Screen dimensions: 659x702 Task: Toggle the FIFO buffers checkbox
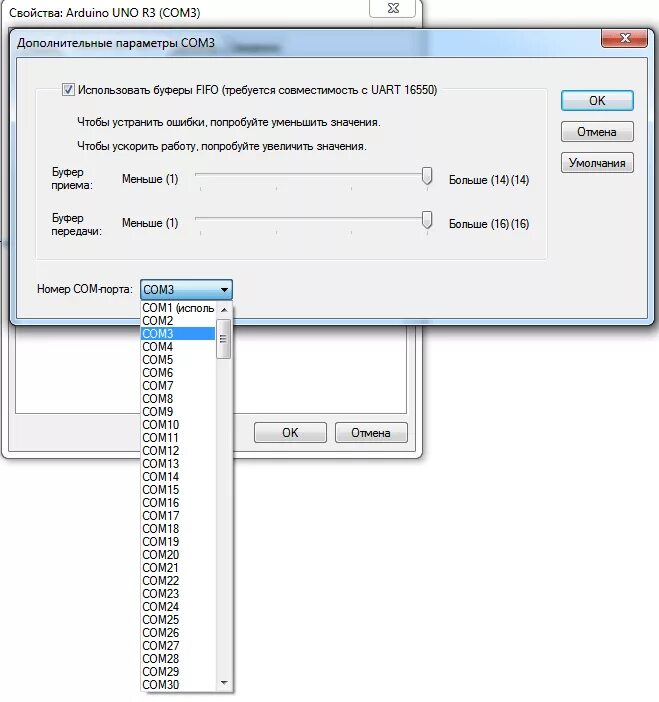[68, 90]
